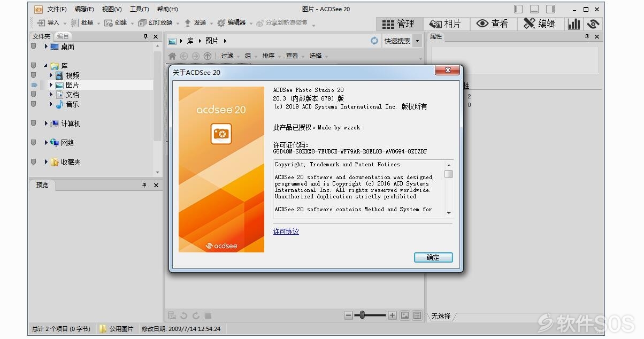This screenshot has width=644, height=339.
Task: Open the 排序 (Sort) dropdown
Action: click(x=271, y=56)
